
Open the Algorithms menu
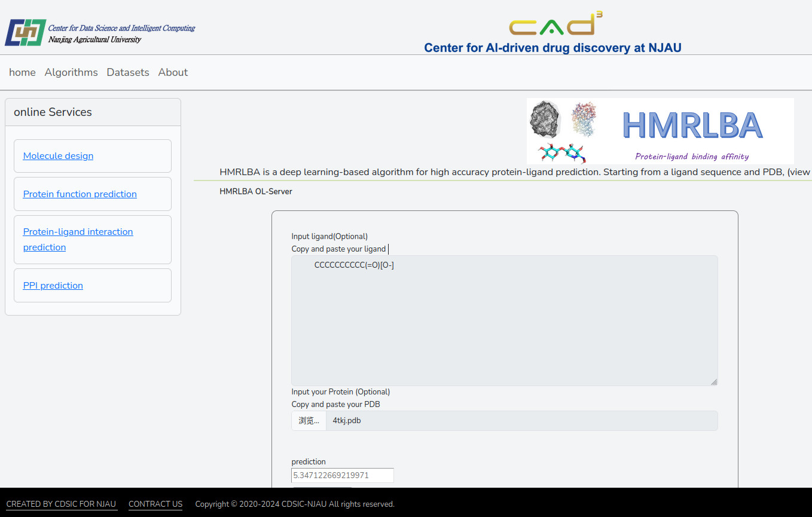click(71, 72)
